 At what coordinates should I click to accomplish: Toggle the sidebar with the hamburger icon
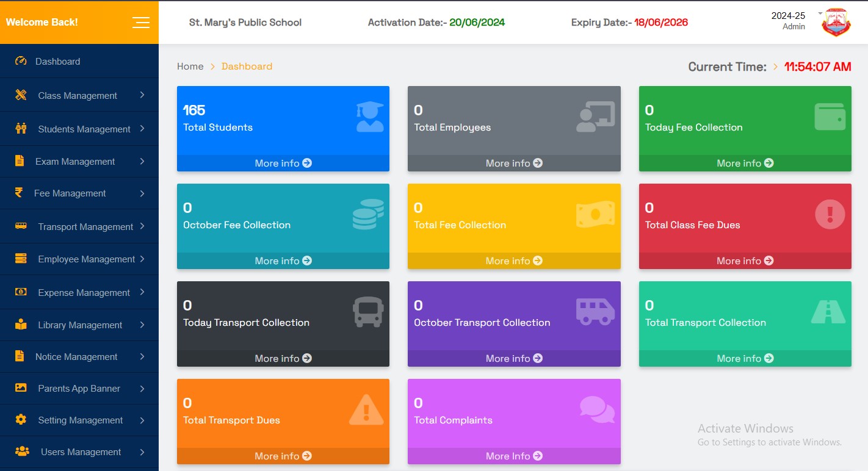[x=141, y=22]
